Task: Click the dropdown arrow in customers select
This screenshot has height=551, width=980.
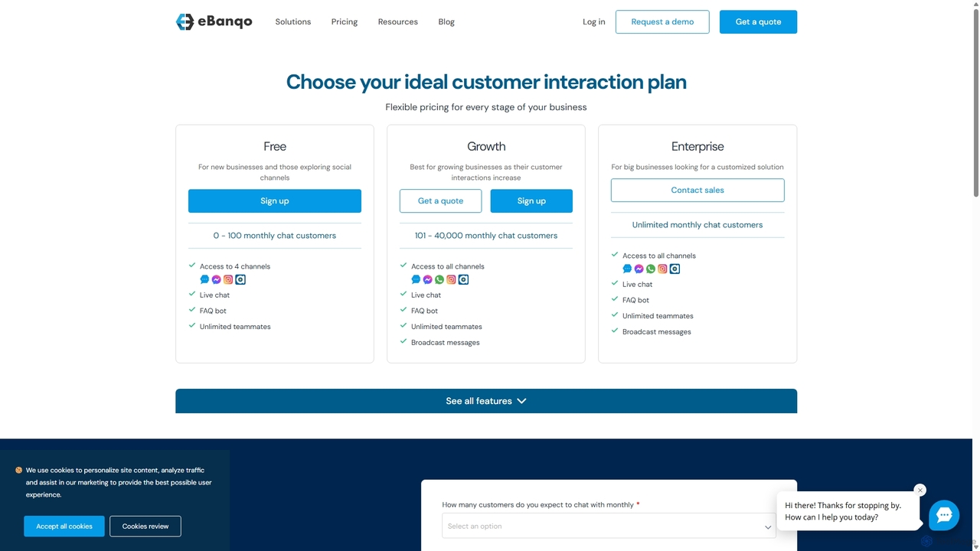Action: coord(767,527)
